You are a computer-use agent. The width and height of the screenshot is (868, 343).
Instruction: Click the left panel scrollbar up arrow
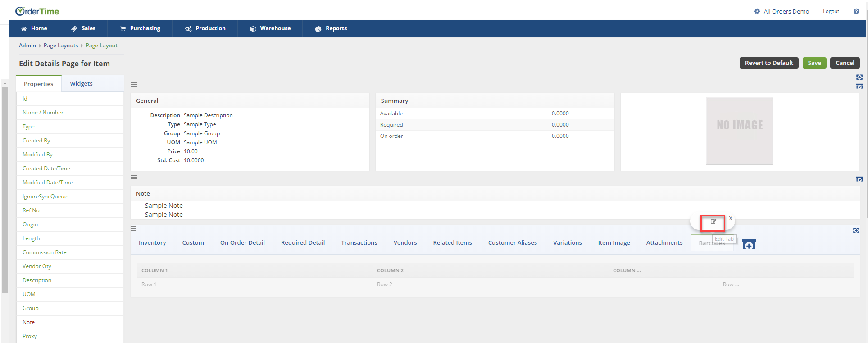tap(5, 83)
